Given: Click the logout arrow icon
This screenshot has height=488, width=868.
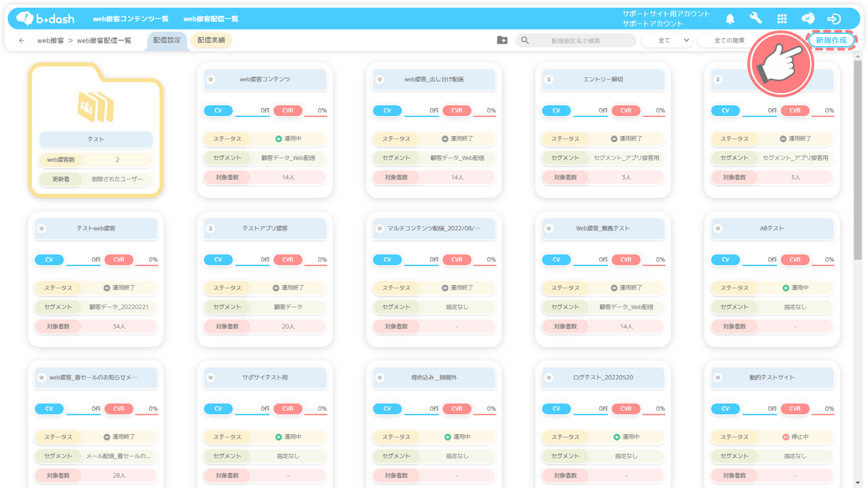Looking at the screenshot, I should coord(834,19).
